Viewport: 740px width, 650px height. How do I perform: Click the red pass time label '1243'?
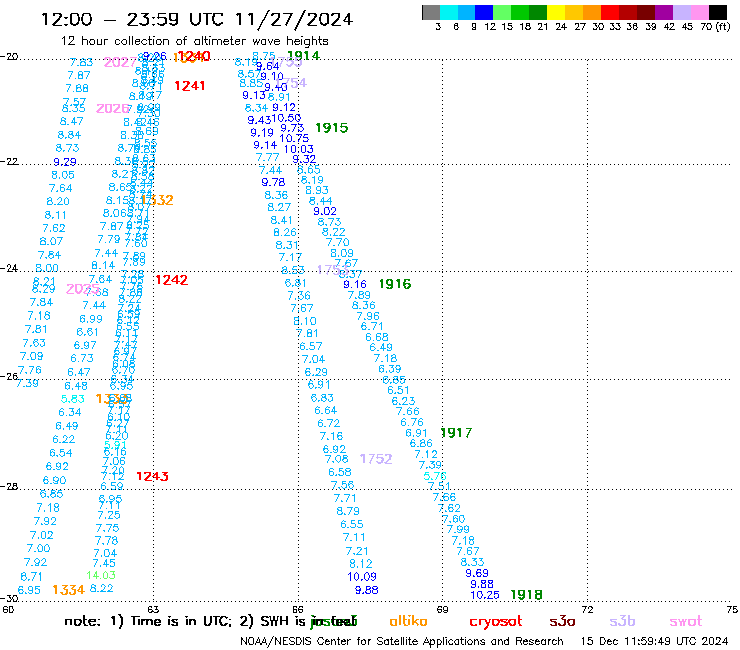tap(152, 476)
